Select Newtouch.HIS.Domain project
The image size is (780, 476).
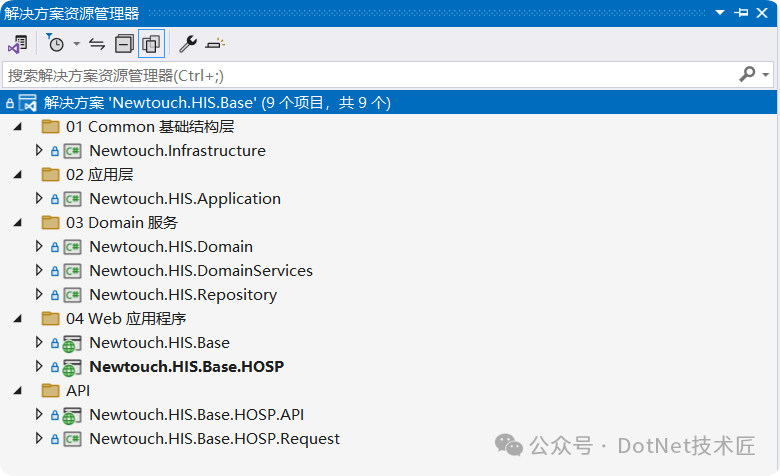(171, 247)
